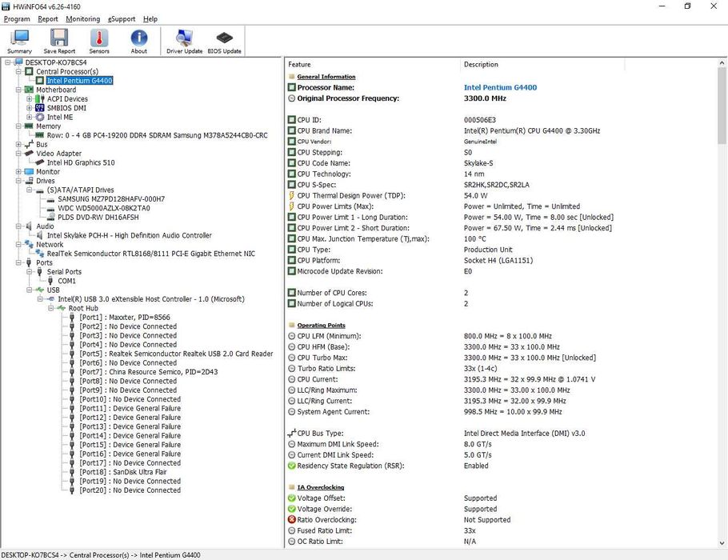This screenshot has width=728, height=560.
Task: Launch the Driver Update tool
Action: coord(184,42)
